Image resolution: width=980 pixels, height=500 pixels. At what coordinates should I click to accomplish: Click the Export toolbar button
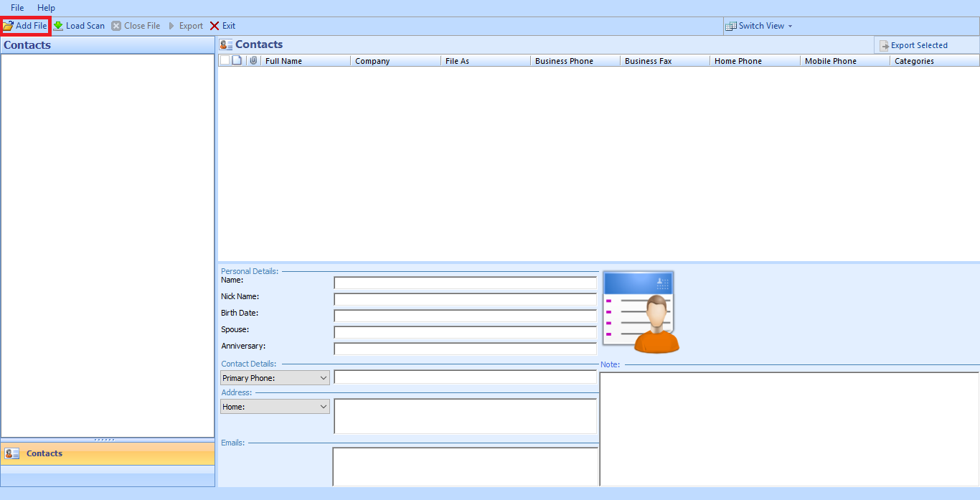[x=186, y=26]
